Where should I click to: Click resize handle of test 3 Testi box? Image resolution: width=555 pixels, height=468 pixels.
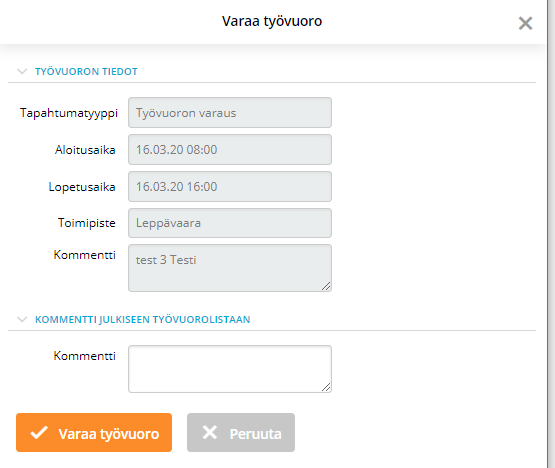pos(326,286)
